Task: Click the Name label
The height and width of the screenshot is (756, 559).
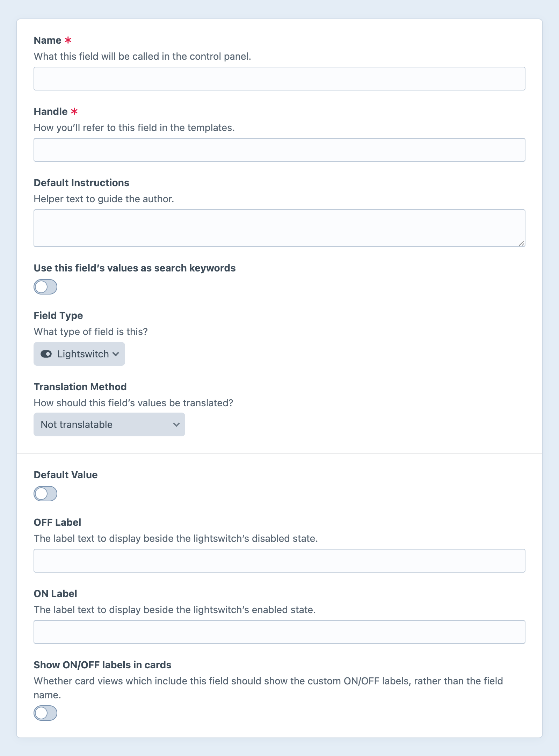Action: pos(49,39)
